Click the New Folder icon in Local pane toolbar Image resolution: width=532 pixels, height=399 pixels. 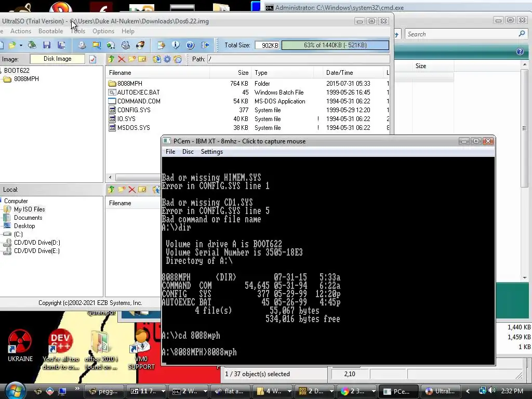[122, 190]
